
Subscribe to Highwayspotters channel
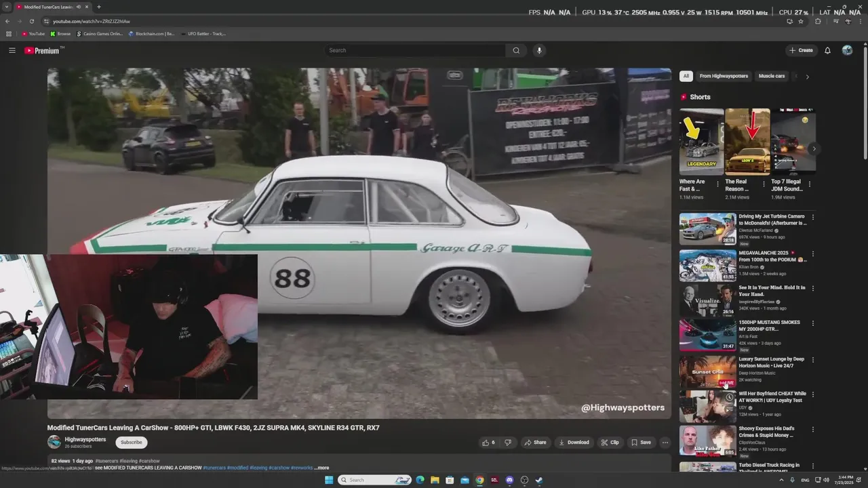point(131,443)
